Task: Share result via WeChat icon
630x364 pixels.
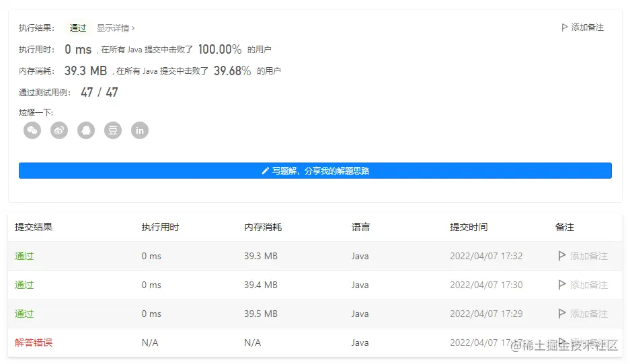Action: 32,130
